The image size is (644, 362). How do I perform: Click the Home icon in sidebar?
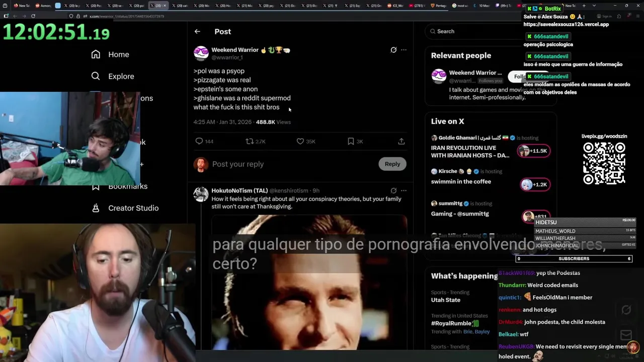click(x=96, y=54)
